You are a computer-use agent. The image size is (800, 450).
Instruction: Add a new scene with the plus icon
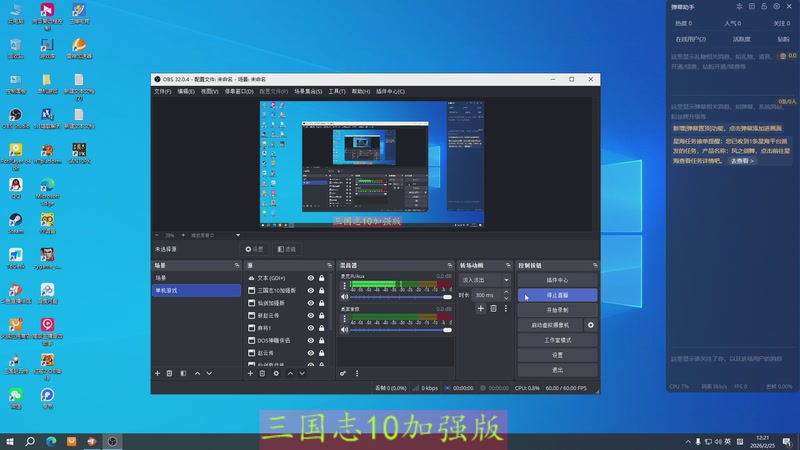pyautogui.click(x=157, y=373)
